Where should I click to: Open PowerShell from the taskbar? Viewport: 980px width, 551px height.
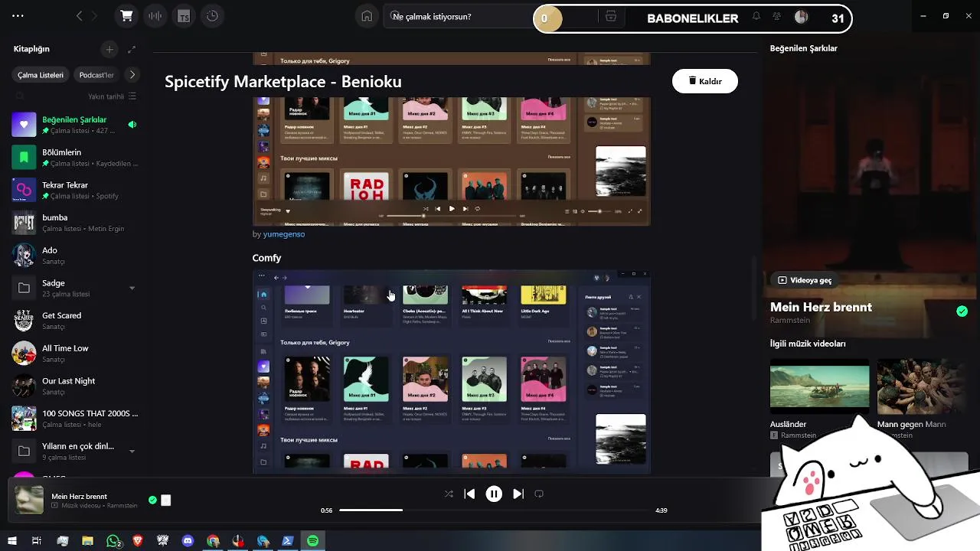click(288, 541)
